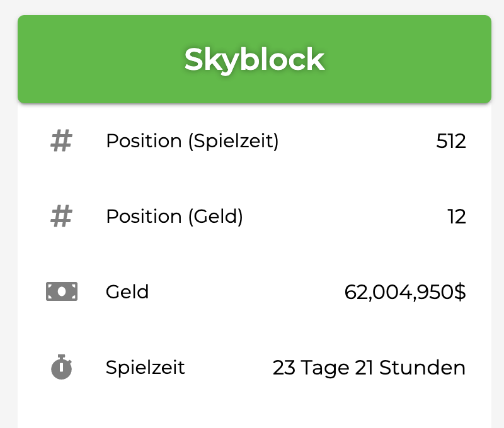Click the Geld label
The image size is (504, 428).
tap(127, 292)
